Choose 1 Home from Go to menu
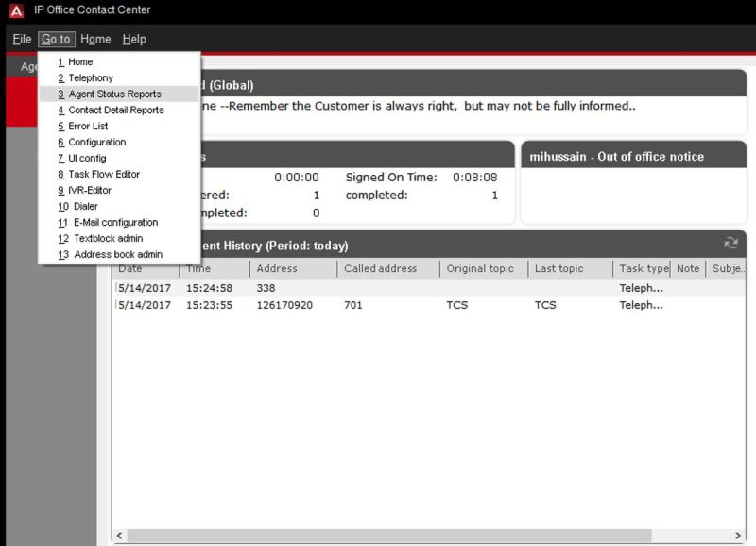The image size is (756, 546). 119,61
